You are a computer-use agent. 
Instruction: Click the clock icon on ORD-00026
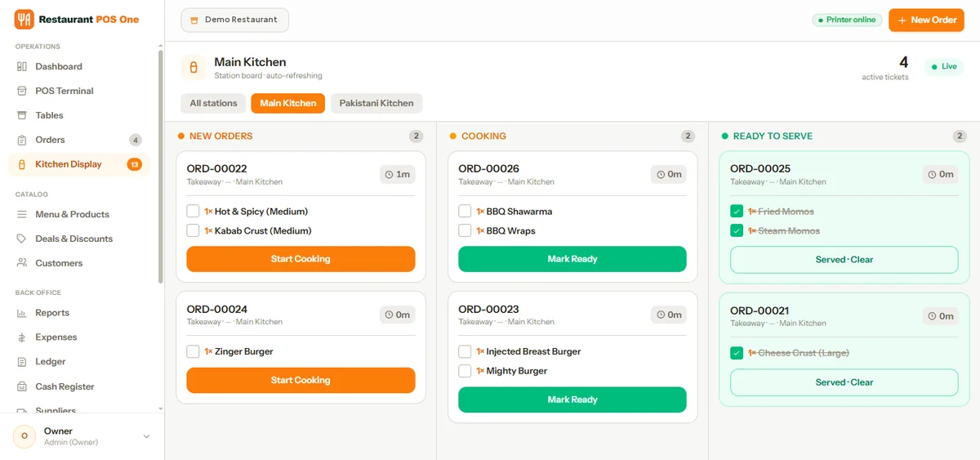click(x=661, y=174)
